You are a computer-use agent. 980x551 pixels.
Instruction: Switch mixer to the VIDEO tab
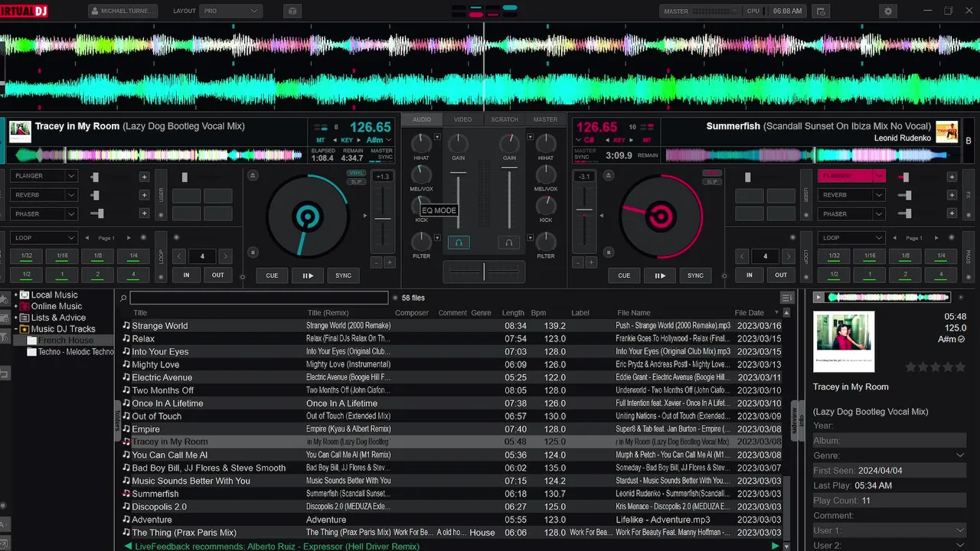tap(462, 119)
